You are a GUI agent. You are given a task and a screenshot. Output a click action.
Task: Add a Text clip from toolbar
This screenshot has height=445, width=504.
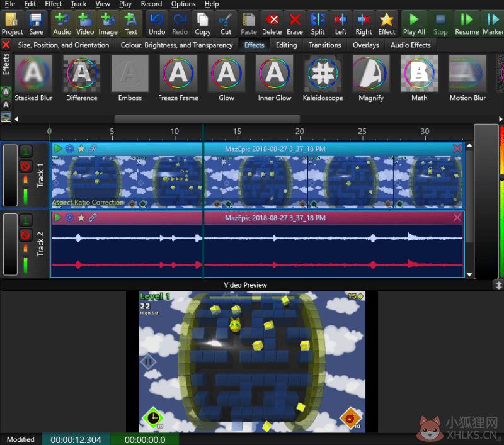coord(131,24)
